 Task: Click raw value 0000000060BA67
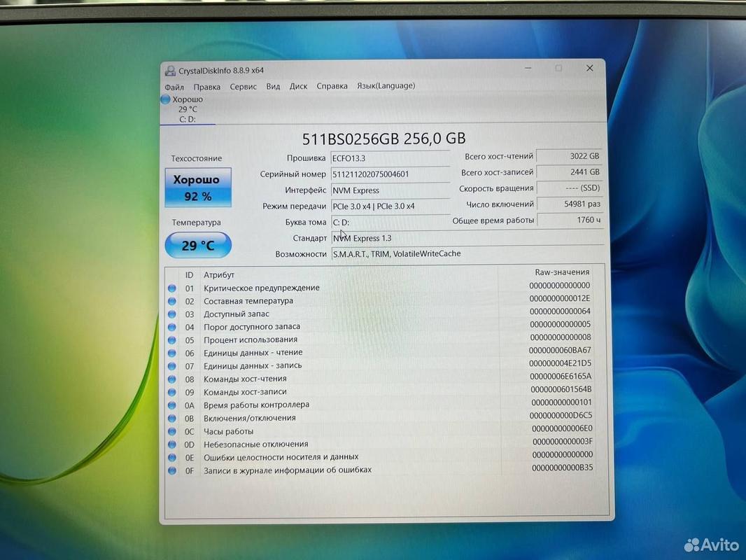560,350
